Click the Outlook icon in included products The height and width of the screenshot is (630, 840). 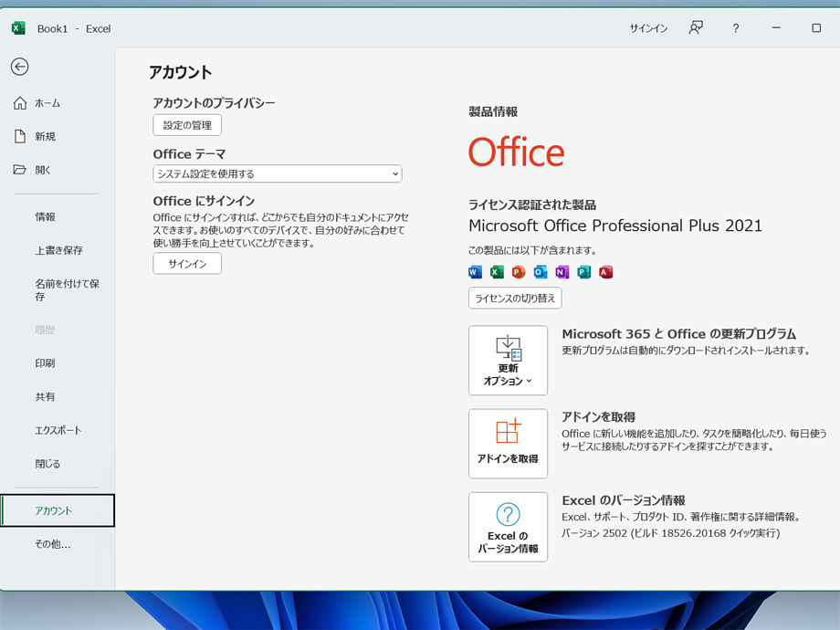coord(541,272)
